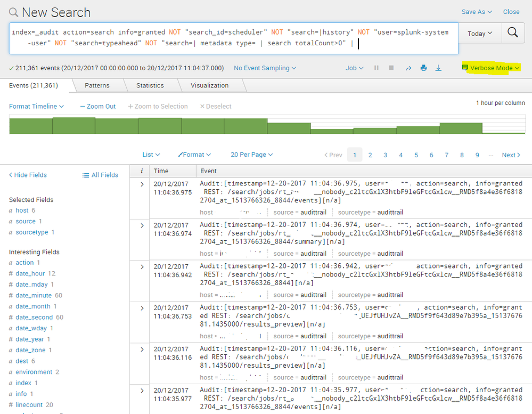Expand the event at 11:04:36.975
Viewport: 532px width, 414px height.
142,184
